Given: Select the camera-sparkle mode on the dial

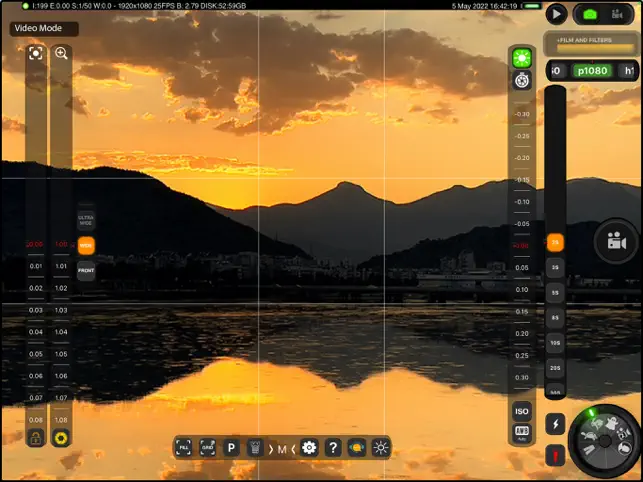Looking at the screenshot, I should [622, 433].
